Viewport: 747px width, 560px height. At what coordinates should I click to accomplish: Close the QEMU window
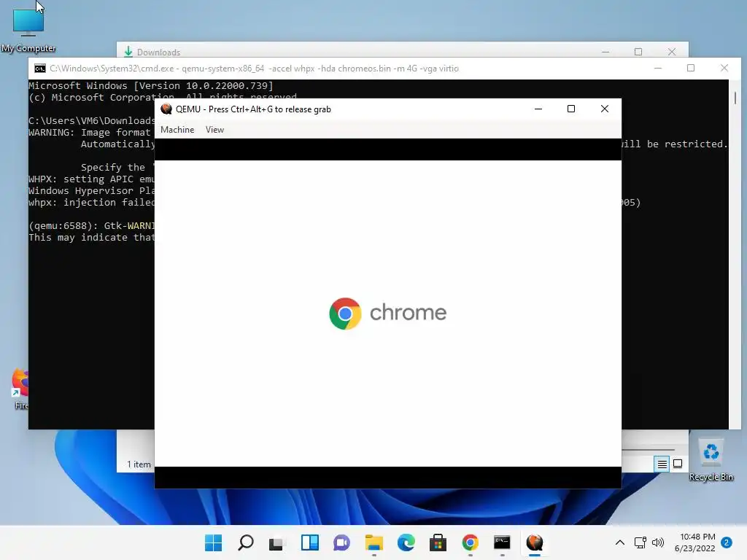(605, 109)
